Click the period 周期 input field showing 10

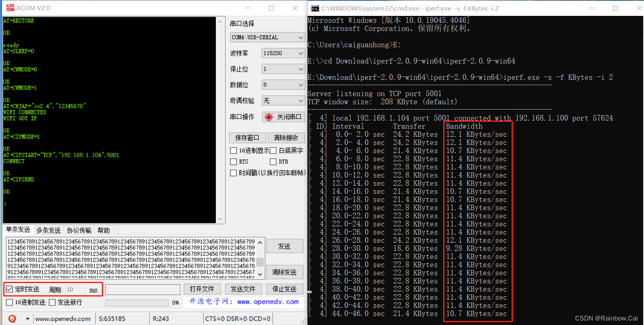(x=75, y=290)
